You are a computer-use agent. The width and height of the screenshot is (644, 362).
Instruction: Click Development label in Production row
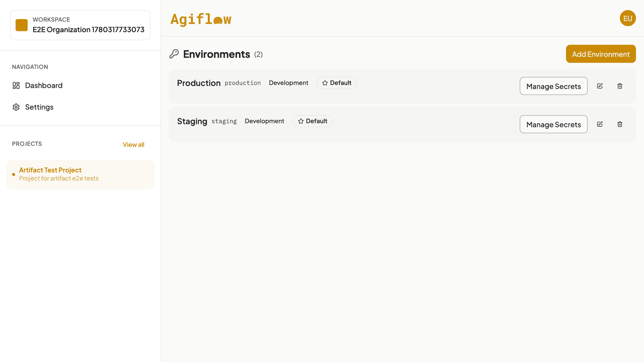[288, 83]
